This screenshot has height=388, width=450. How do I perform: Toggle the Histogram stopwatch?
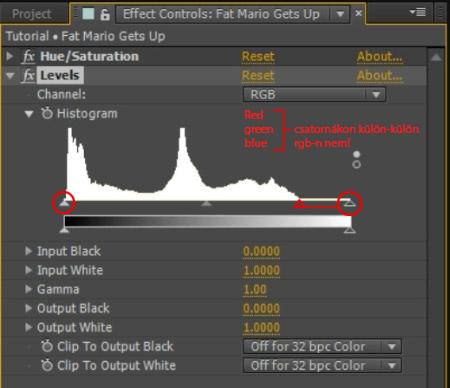(x=47, y=113)
